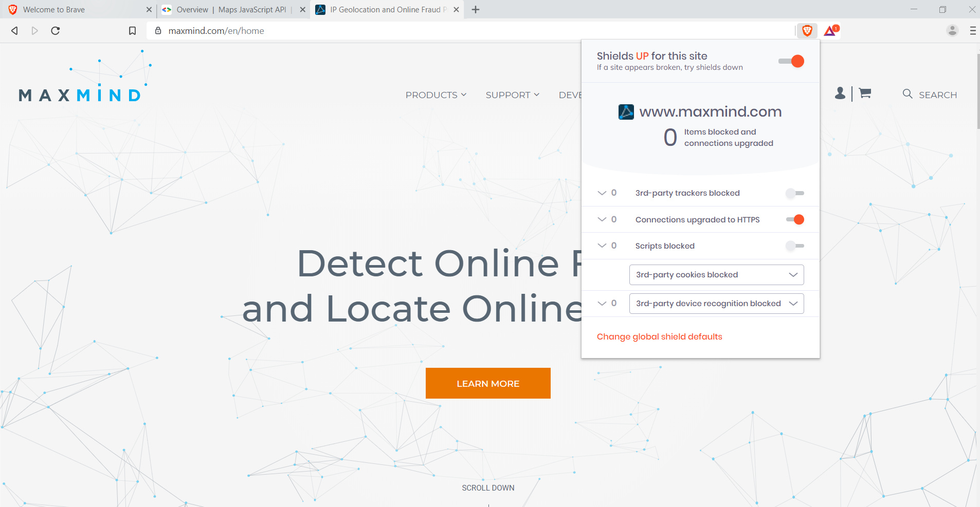Bookmark this page with the bookmark icon
This screenshot has height=507, width=980.
132,31
